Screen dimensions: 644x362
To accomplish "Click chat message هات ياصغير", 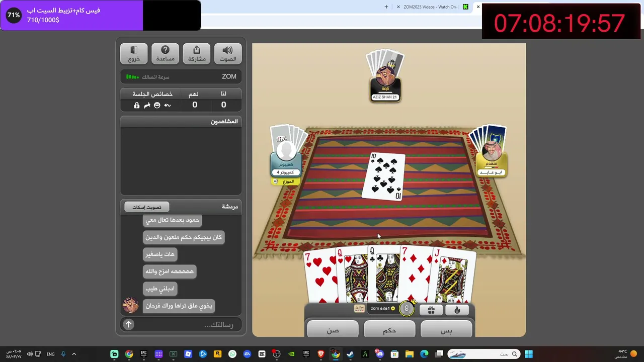I will pyautogui.click(x=160, y=254).
